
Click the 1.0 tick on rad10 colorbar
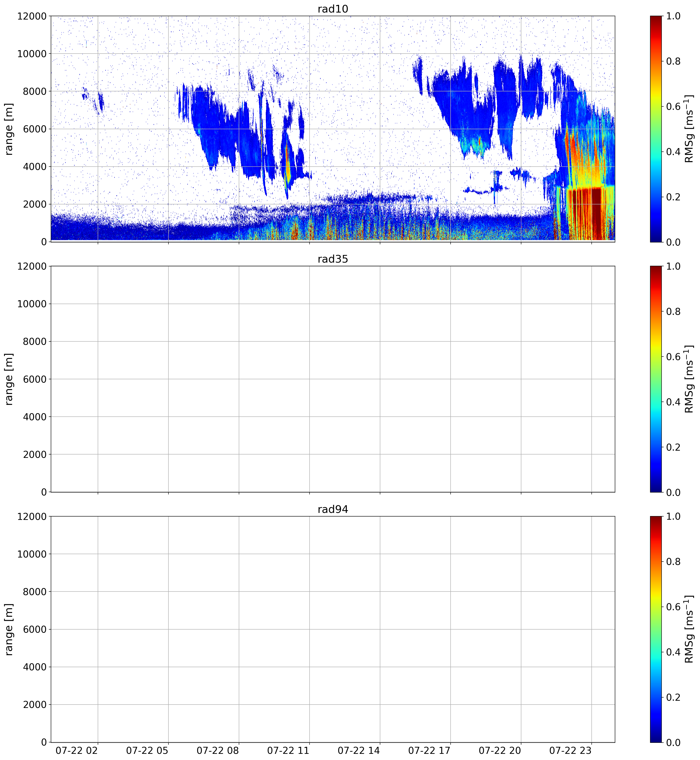coord(673,16)
